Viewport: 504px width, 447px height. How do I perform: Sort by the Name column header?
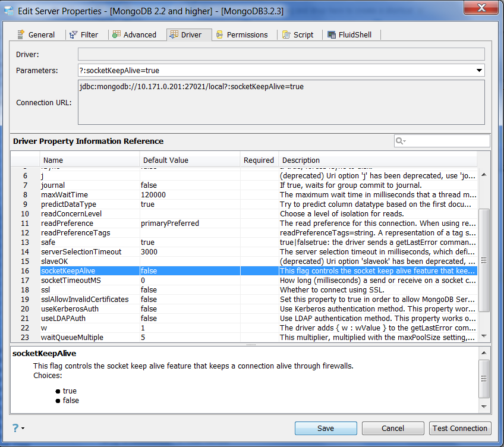click(x=89, y=160)
